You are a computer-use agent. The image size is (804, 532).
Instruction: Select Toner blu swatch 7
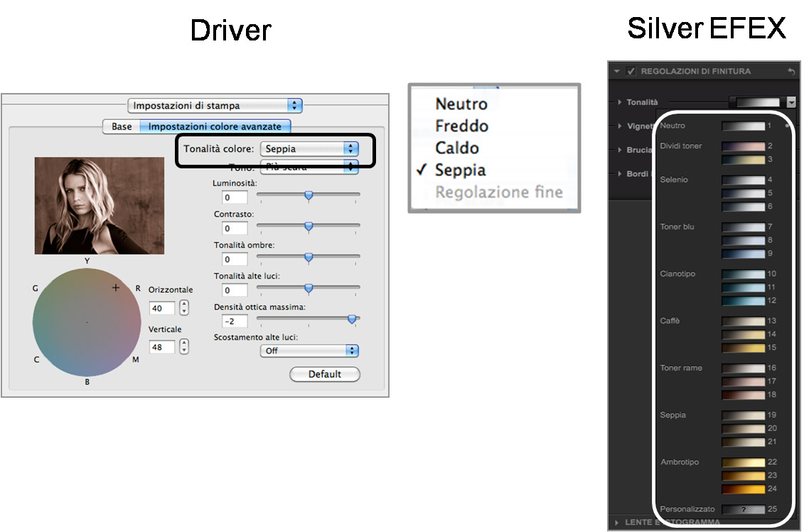pos(743,227)
